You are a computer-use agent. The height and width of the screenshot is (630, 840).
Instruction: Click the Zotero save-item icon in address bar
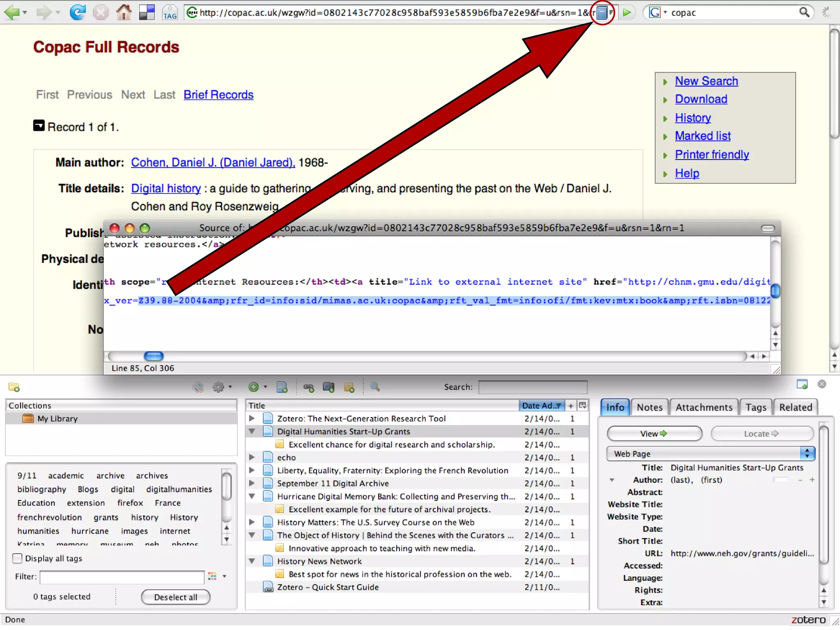point(601,13)
